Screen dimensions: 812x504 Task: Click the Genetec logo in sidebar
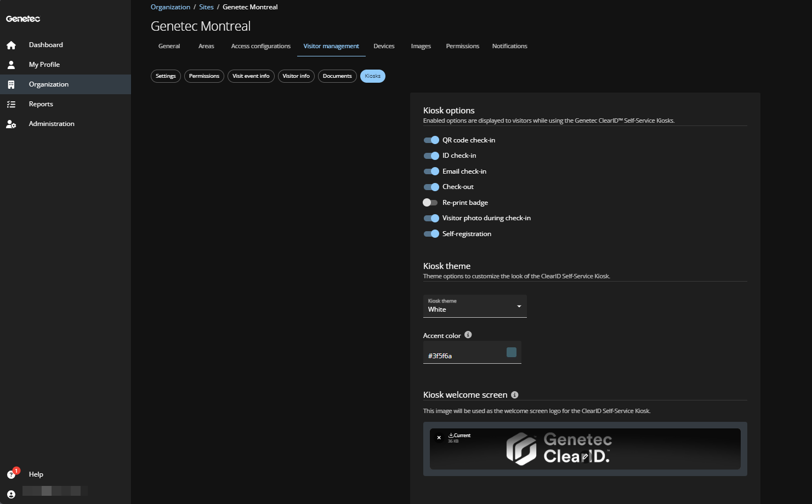point(23,19)
